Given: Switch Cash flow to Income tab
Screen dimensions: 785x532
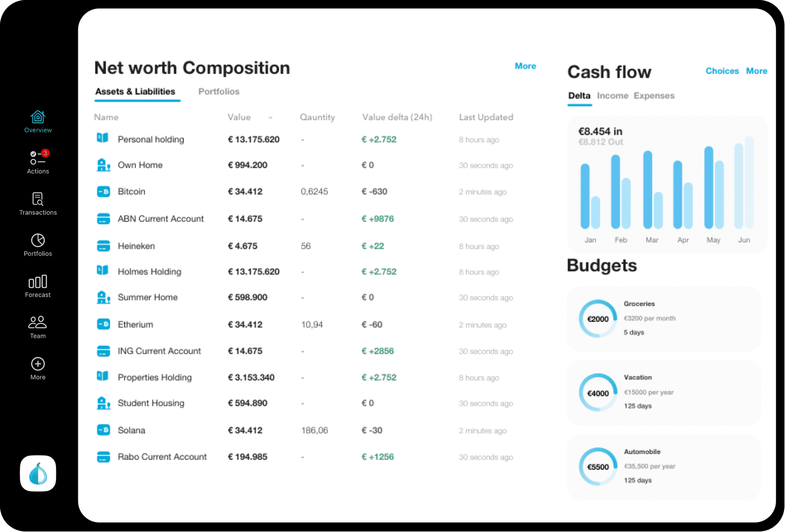Looking at the screenshot, I should (613, 96).
